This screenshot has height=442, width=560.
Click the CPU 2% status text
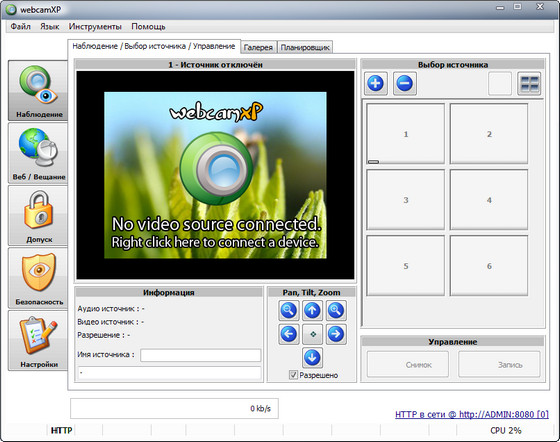(505, 431)
